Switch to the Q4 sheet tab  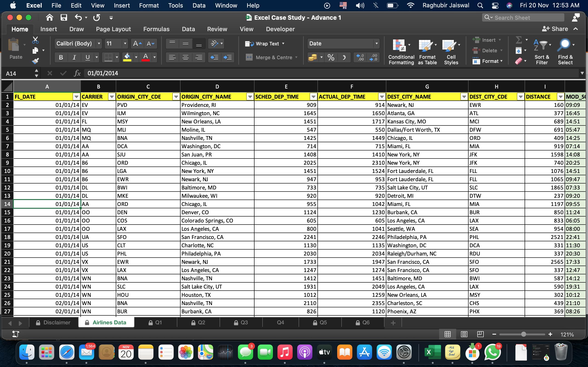click(x=280, y=323)
